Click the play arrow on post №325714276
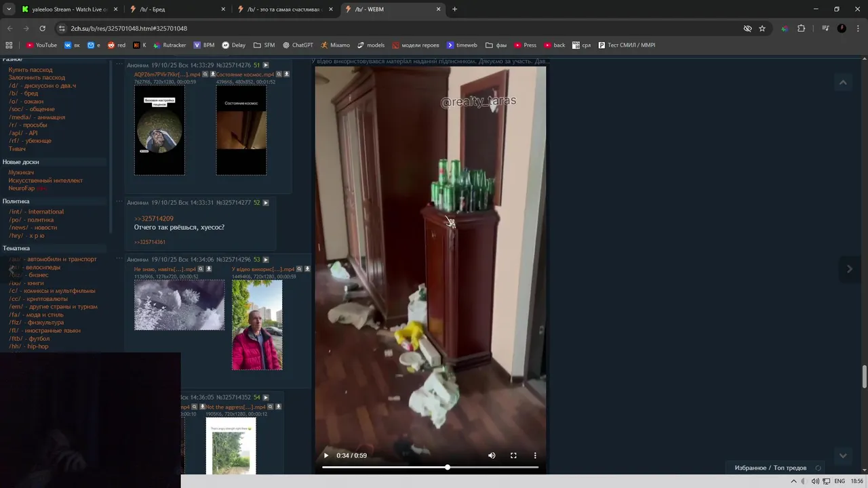Viewport: 868px width, 488px height. [266, 65]
